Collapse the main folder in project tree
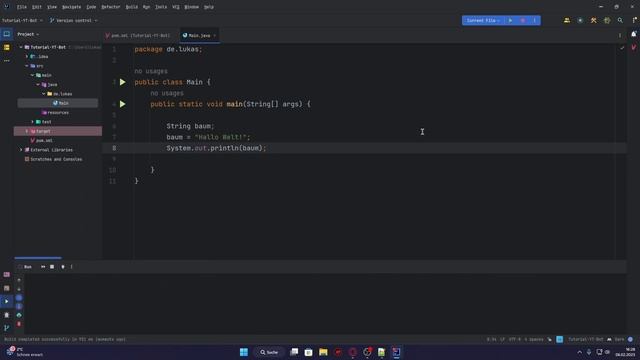This screenshot has height=360, width=640. [33, 75]
